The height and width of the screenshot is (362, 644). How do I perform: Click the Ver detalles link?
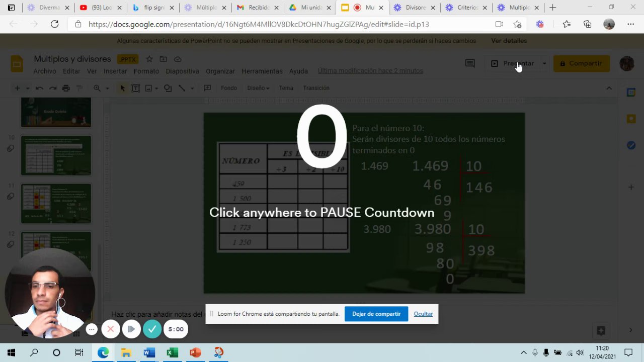pos(509,41)
